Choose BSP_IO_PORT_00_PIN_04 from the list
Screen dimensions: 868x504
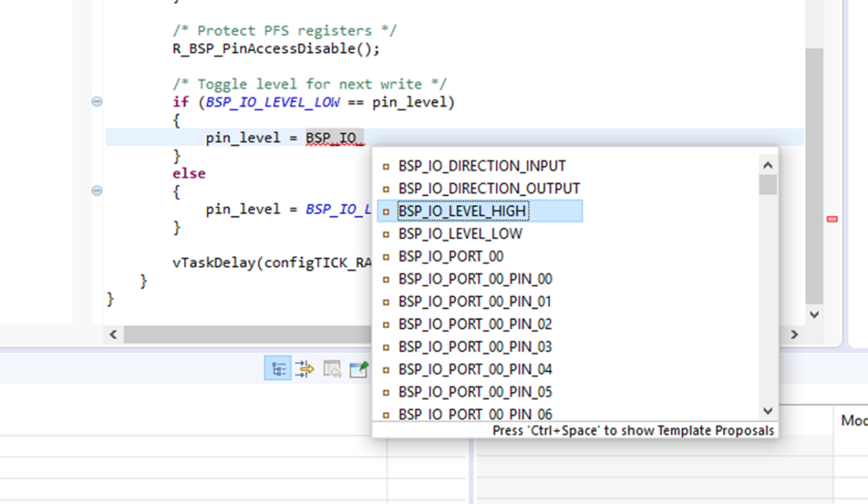[475, 369]
